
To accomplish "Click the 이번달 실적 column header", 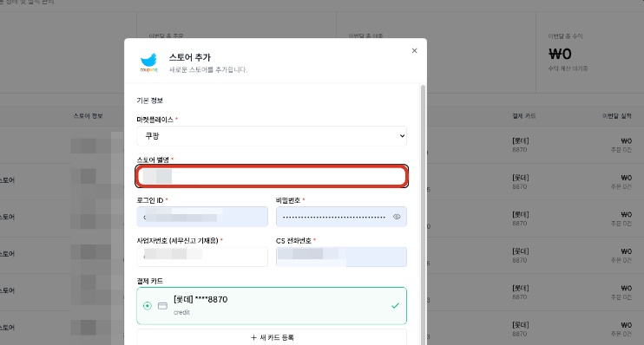I will [616, 116].
